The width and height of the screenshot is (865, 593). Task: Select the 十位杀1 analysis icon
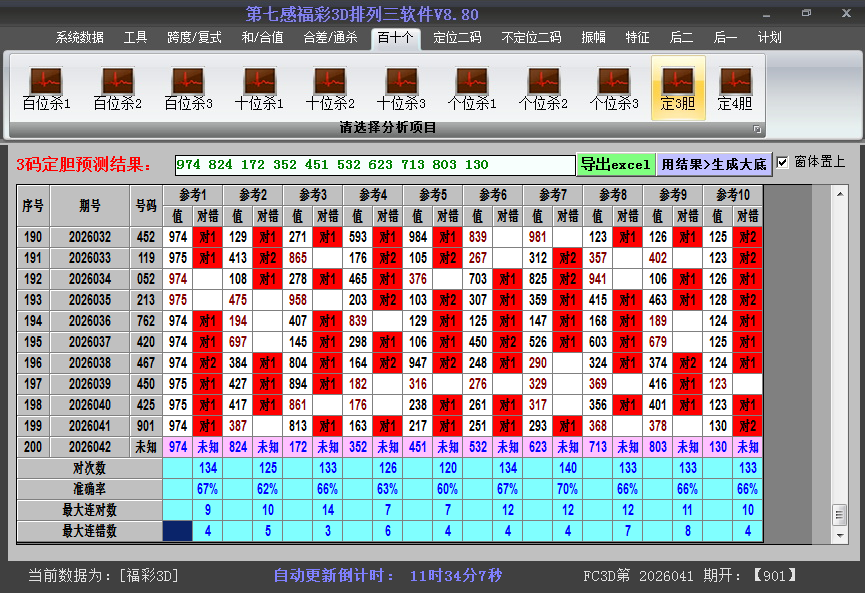(259, 85)
